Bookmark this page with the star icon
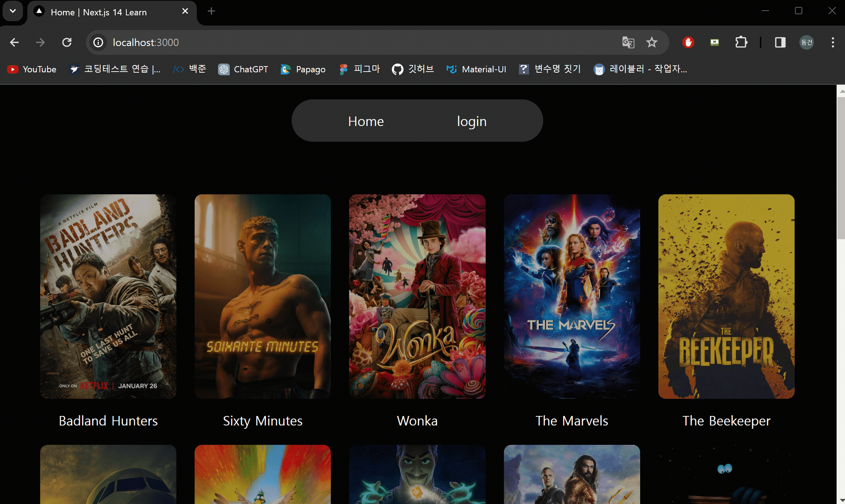Viewport: 845px width, 504px height. (x=652, y=42)
